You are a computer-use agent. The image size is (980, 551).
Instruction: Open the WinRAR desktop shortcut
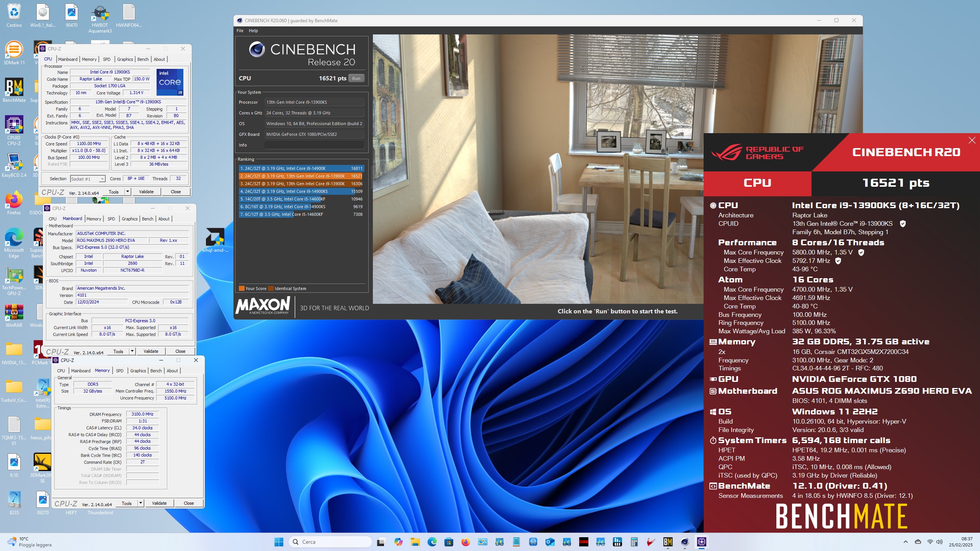[x=14, y=316]
